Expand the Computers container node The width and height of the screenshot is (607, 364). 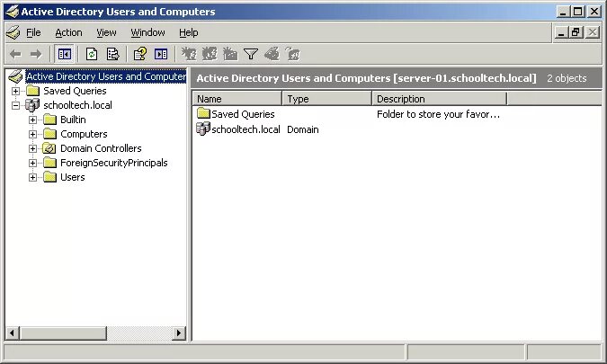point(33,134)
